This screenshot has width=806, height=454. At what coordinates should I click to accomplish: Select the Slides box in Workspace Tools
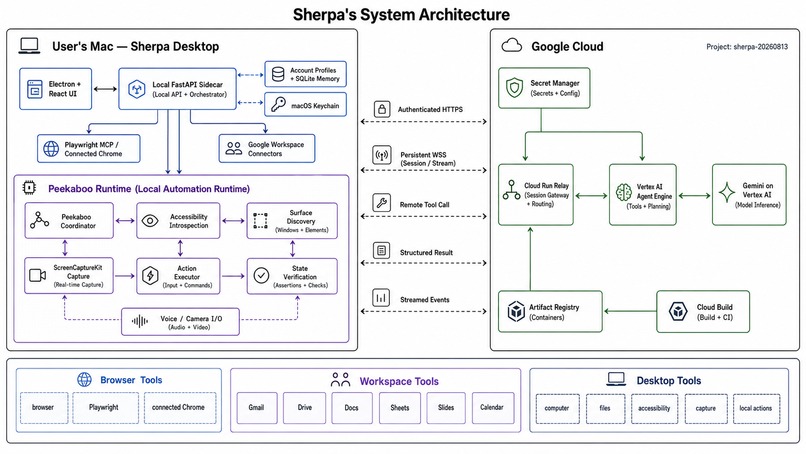coord(446,408)
